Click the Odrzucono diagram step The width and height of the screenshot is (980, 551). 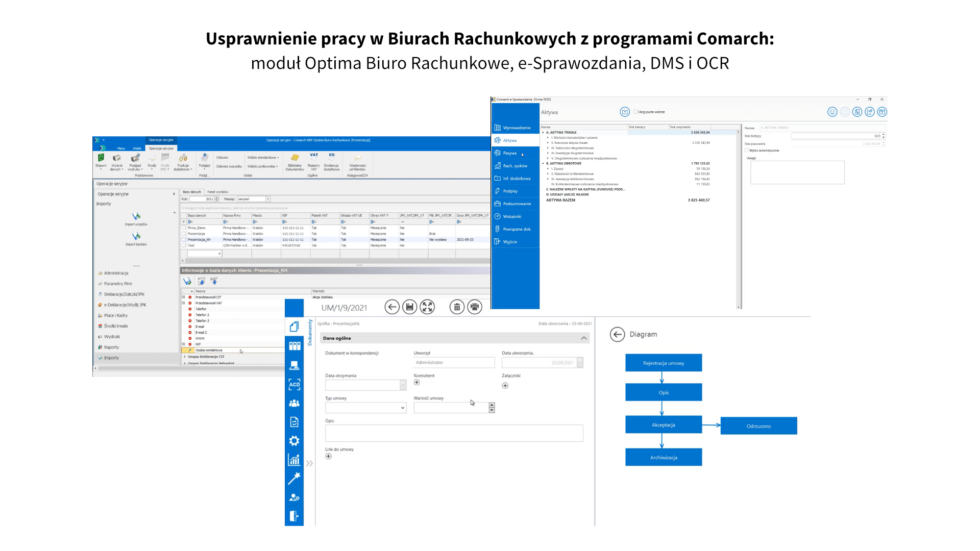[x=759, y=425]
